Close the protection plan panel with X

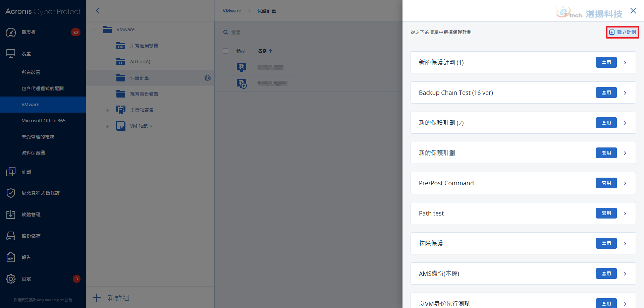coord(633,11)
